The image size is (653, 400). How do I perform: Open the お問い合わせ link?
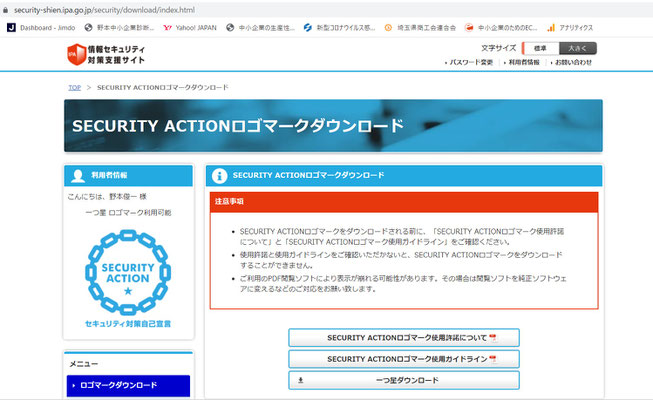coord(573,62)
